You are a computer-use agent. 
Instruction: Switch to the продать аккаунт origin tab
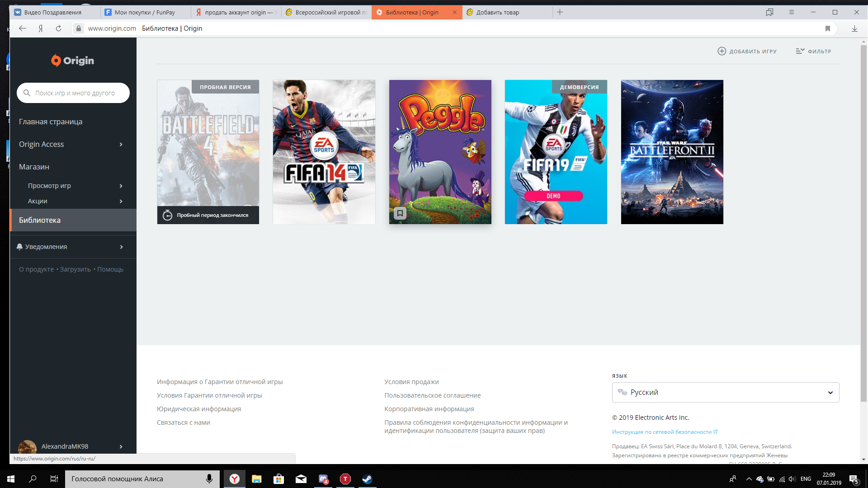[x=236, y=12]
